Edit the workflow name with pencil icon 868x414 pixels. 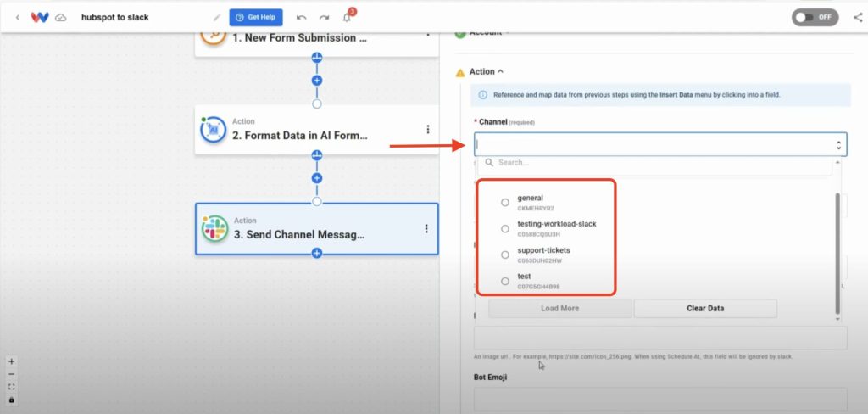216,17
